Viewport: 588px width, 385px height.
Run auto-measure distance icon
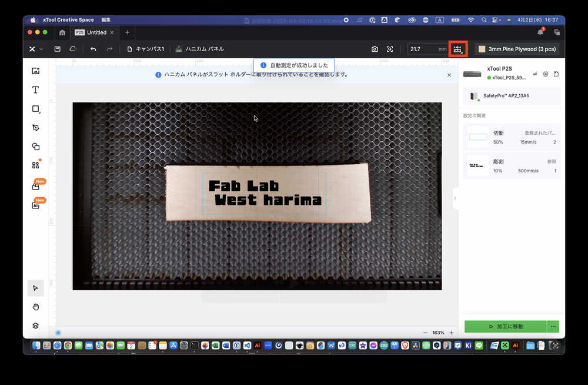click(x=458, y=49)
